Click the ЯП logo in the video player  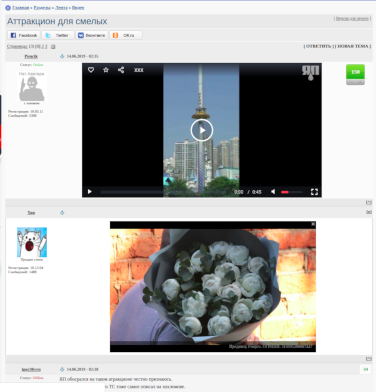coord(311,73)
